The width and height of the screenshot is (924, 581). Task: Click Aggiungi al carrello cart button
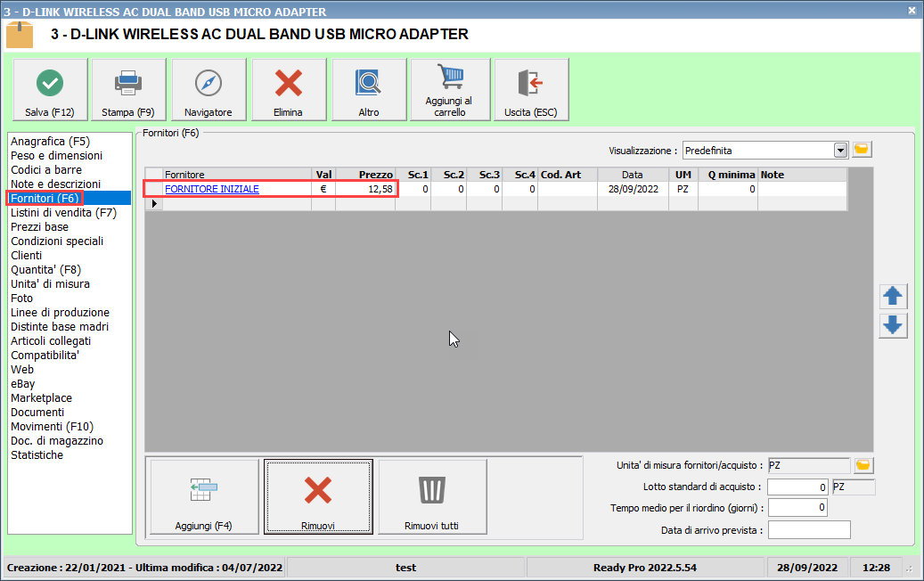[x=450, y=90]
